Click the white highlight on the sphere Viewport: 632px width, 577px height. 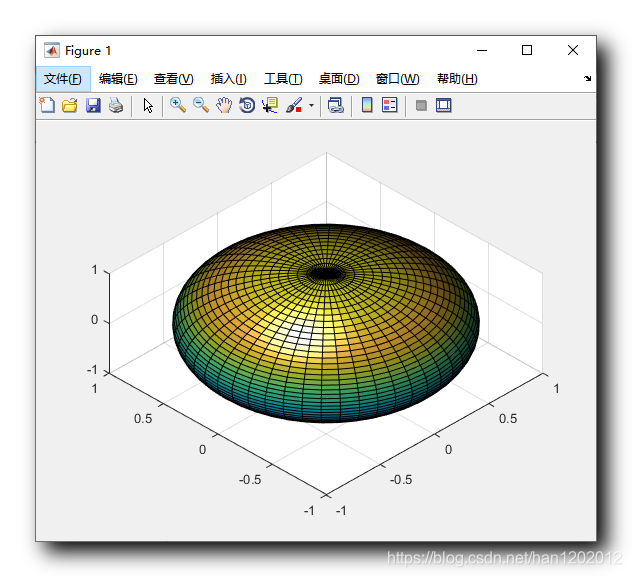[x=300, y=334]
